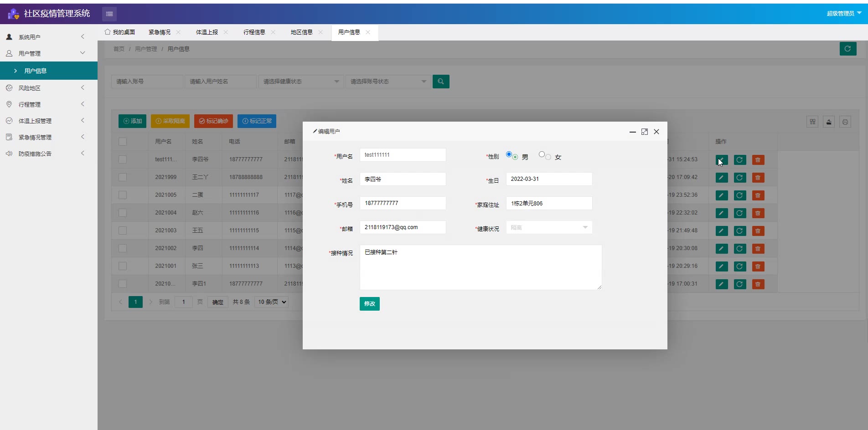
Task: Export table data via the export icon
Action: [829, 122]
